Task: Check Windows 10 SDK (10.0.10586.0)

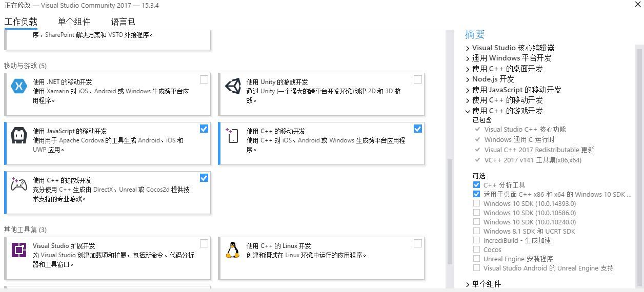Action: (x=477, y=213)
